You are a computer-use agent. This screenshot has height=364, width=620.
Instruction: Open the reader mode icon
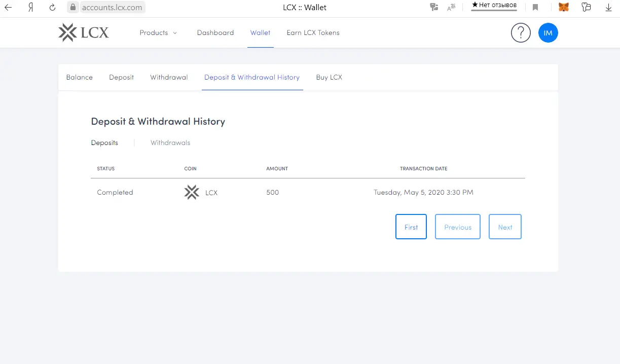[x=451, y=7]
